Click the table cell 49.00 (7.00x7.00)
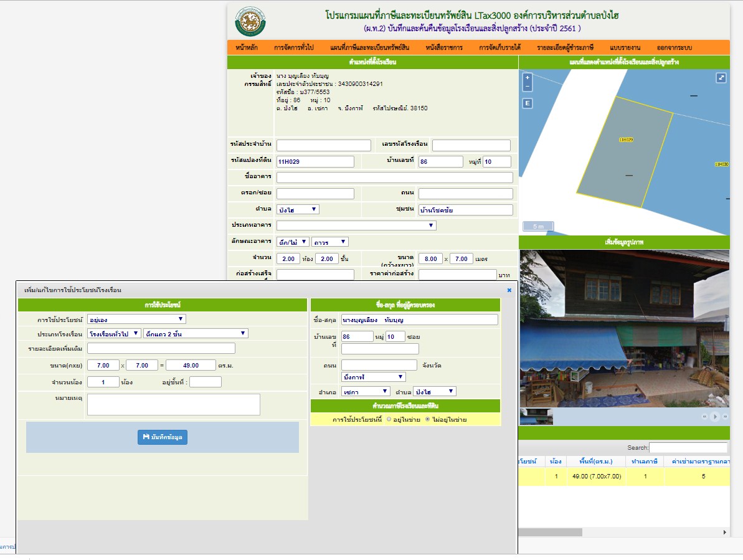Screen dimensions: 743x560 (x=597, y=476)
